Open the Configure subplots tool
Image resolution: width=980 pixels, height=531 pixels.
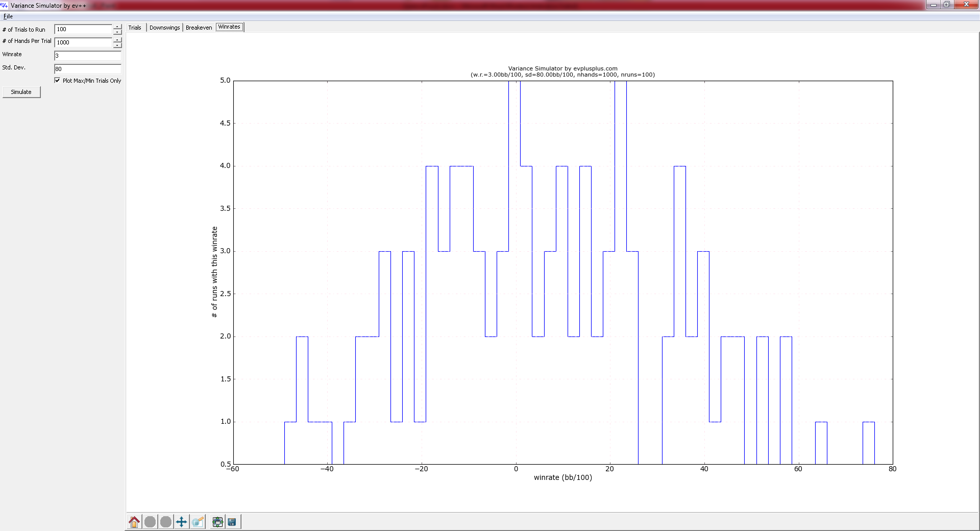point(218,522)
